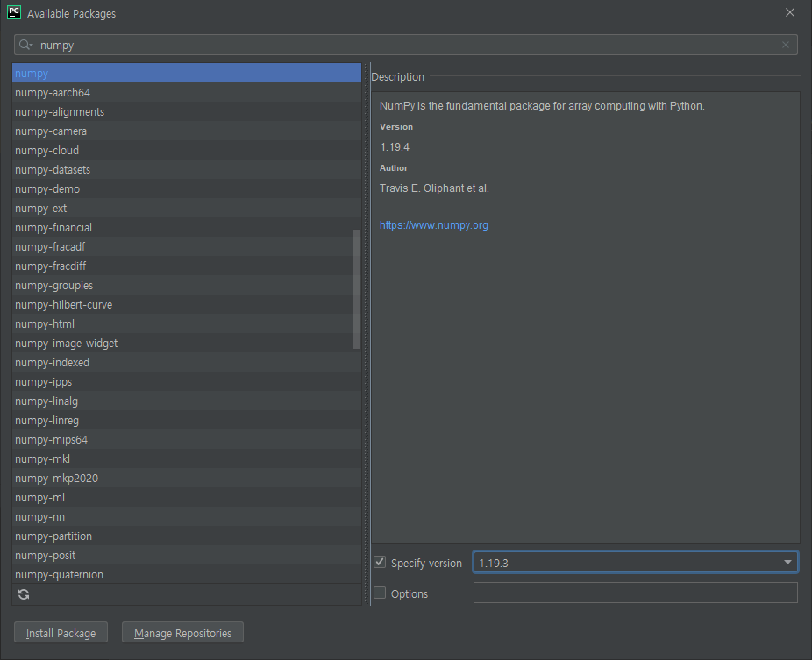The width and height of the screenshot is (812, 660).
Task: Select numpy-demo package
Action: tap(187, 189)
